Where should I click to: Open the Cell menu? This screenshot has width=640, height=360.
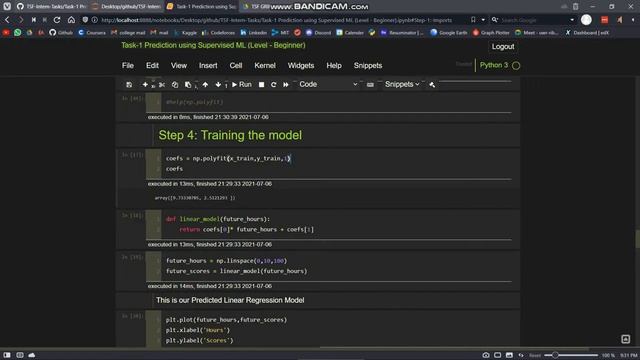[236, 66]
